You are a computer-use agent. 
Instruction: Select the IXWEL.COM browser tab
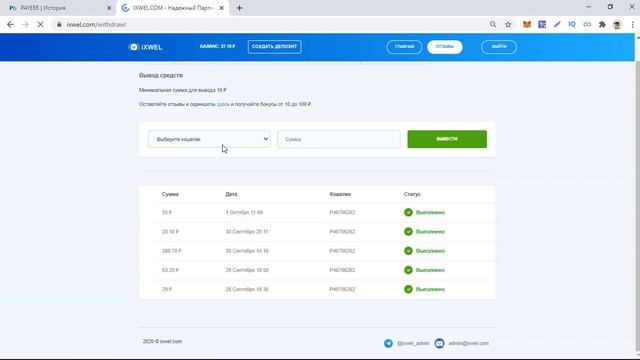pyautogui.click(x=172, y=8)
